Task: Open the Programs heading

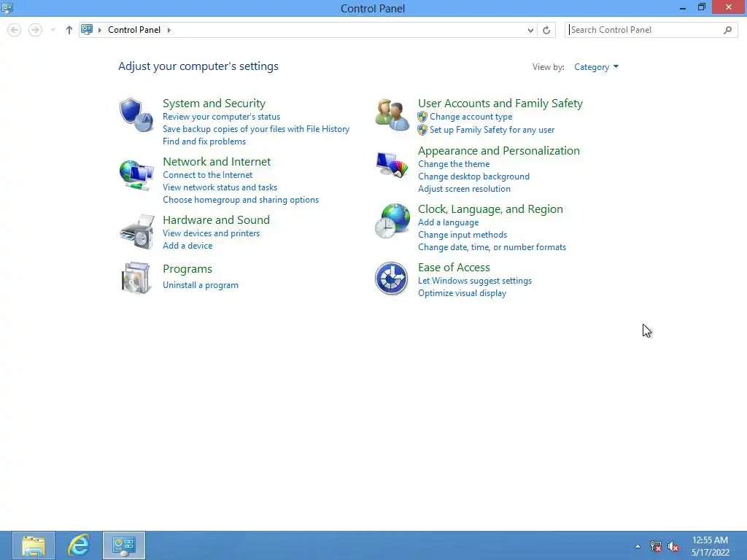Action: point(187,268)
